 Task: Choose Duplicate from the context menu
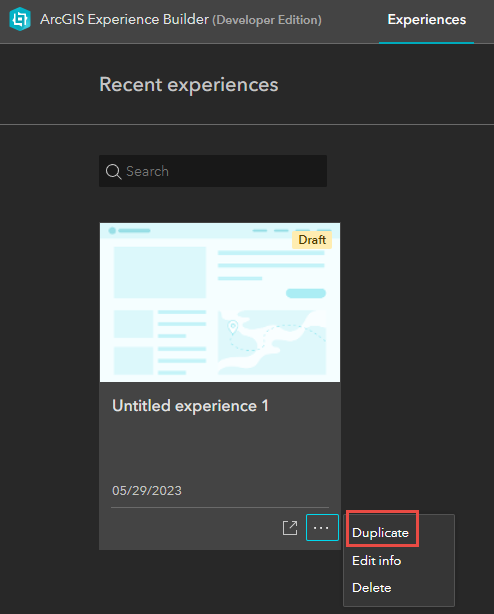coord(380,533)
